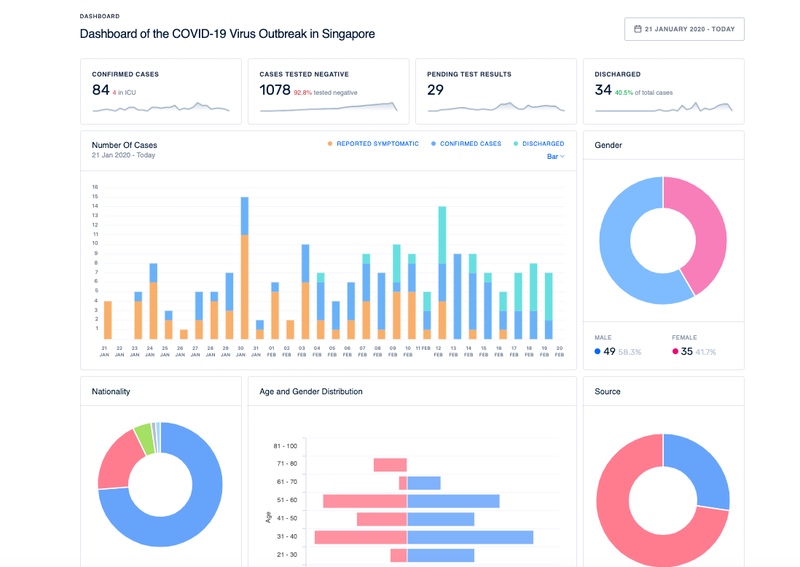Click the teal Discharged legend dot

point(516,144)
